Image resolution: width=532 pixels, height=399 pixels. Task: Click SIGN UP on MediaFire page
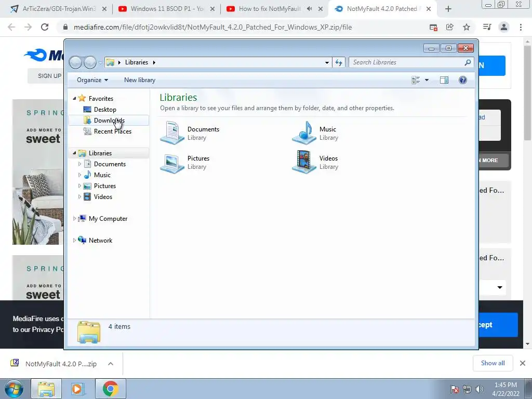coord(49,76)
